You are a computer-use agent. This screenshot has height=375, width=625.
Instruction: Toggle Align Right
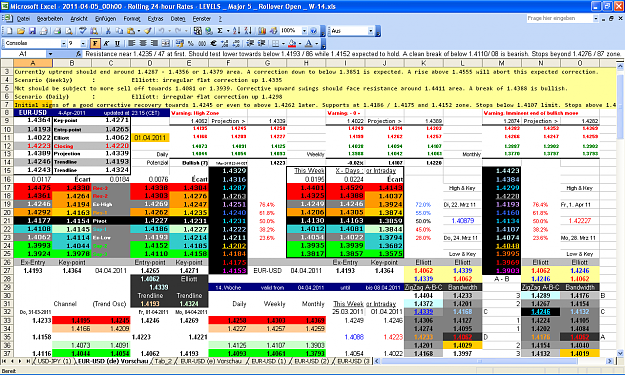154,43
